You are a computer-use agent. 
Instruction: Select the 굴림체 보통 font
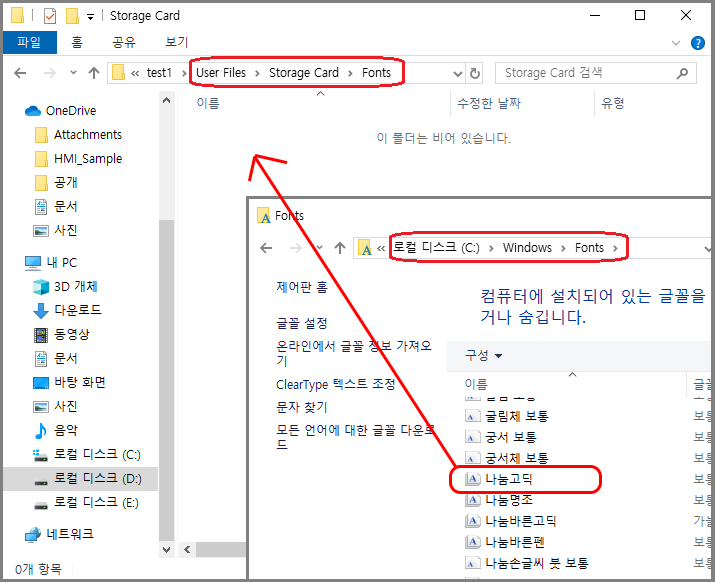(507, 416)
